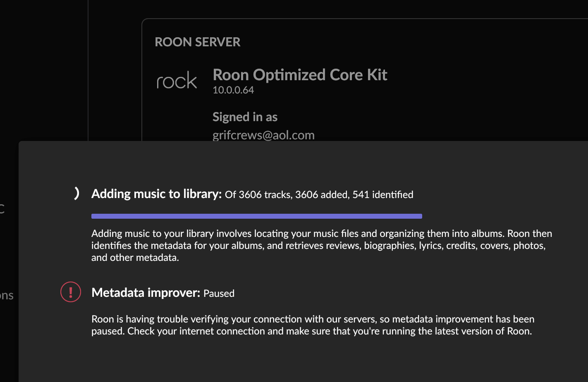Click the partially visible sidebar item ending "ns"
The height and width of the screenshot is (382, 588).
pos(7,295)
